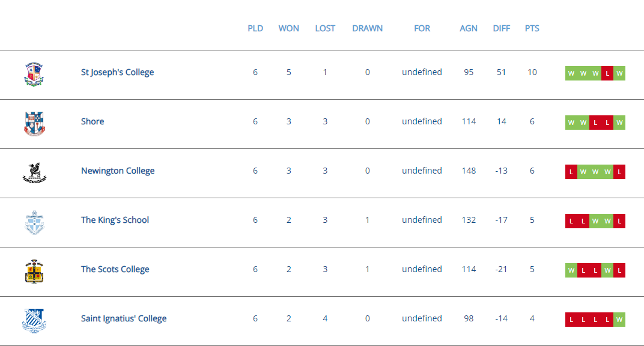Click the DRAWN column header

tap(367, 28)
